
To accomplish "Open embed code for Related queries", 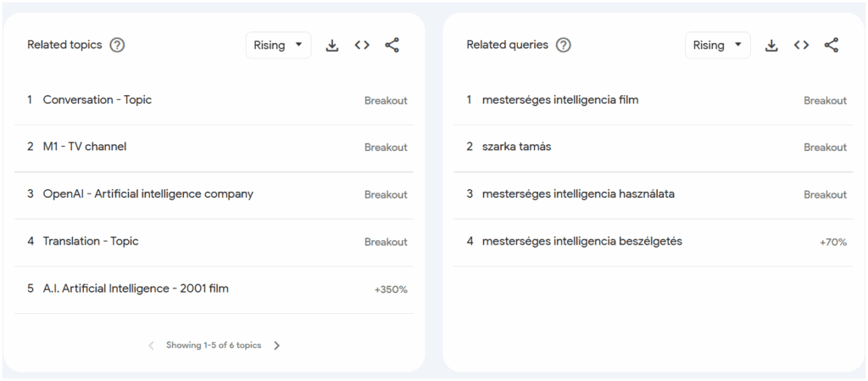I will point(802,46).
